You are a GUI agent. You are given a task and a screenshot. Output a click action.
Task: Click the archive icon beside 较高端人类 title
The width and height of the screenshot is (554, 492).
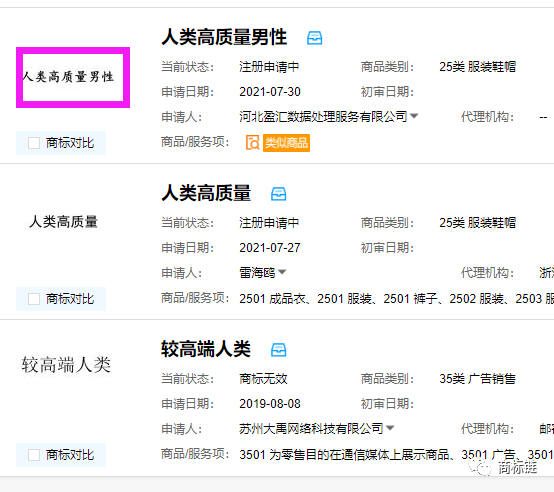[278, 350]
